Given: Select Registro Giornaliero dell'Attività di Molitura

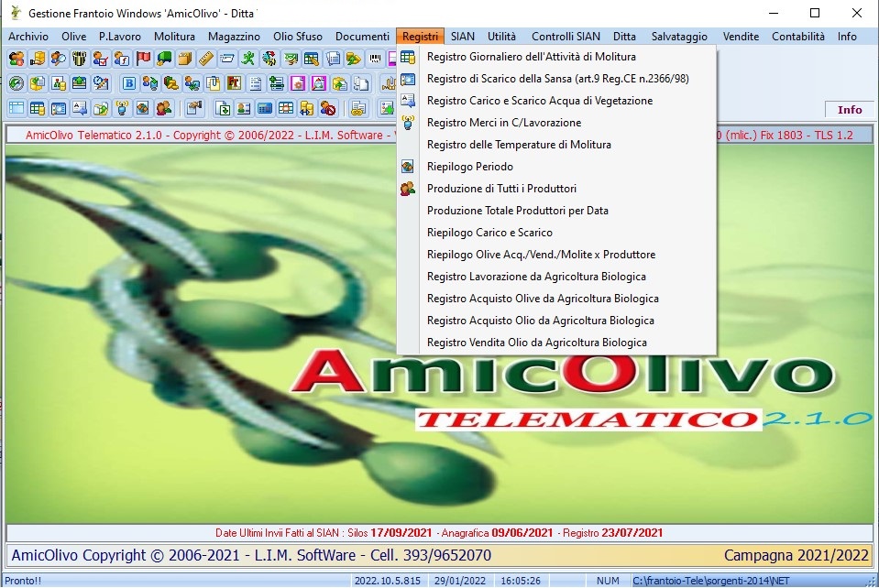Looking at the screenshot, I should click(x=556, y=57).
